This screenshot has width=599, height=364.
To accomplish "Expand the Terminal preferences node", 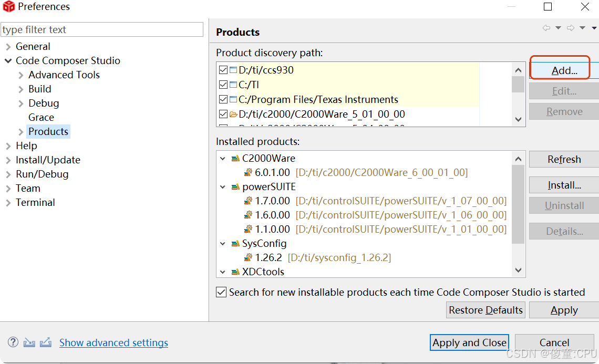I will (8, 202).
